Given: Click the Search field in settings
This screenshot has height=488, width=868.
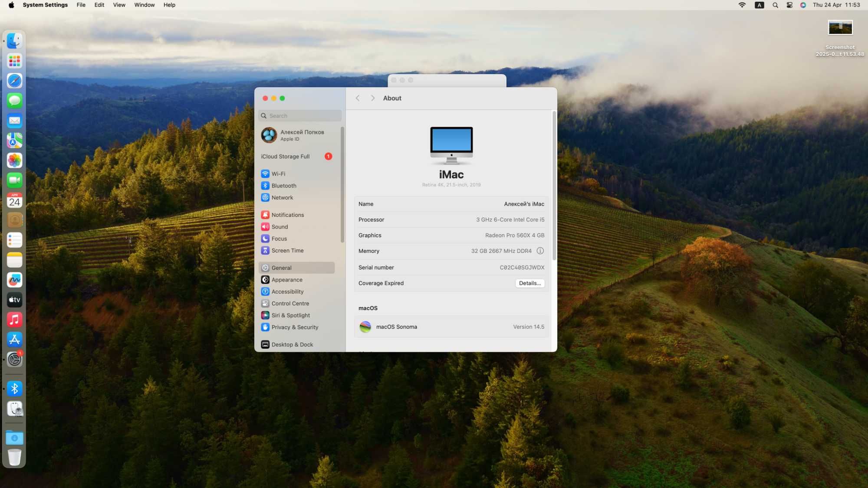Looking at the screenshot, I should (299, 116).
